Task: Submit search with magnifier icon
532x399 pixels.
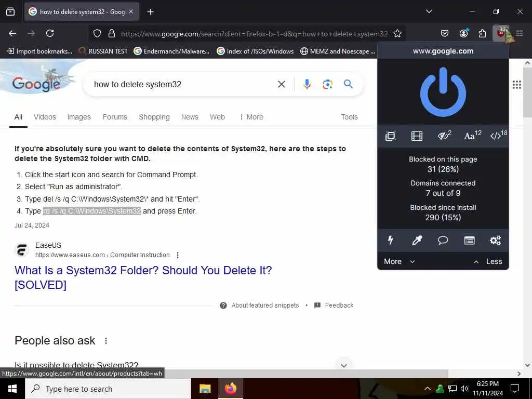Action: 348,84
